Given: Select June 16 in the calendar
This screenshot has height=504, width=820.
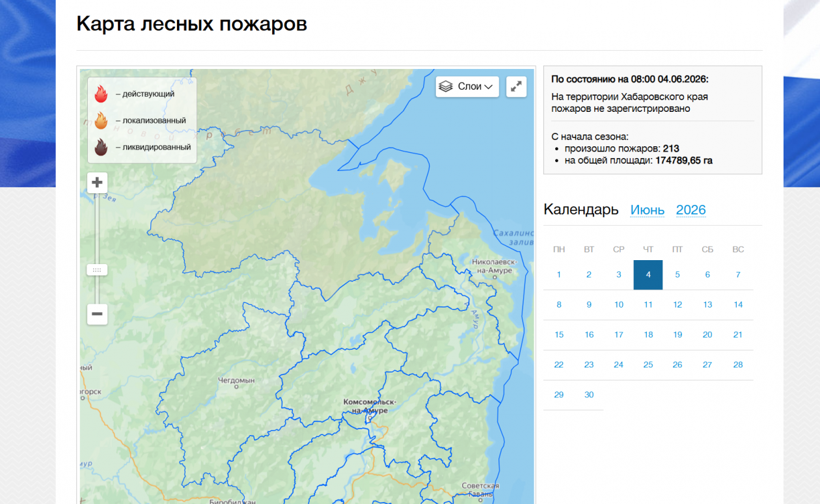Looking at the screenshot, I should 589,335.
